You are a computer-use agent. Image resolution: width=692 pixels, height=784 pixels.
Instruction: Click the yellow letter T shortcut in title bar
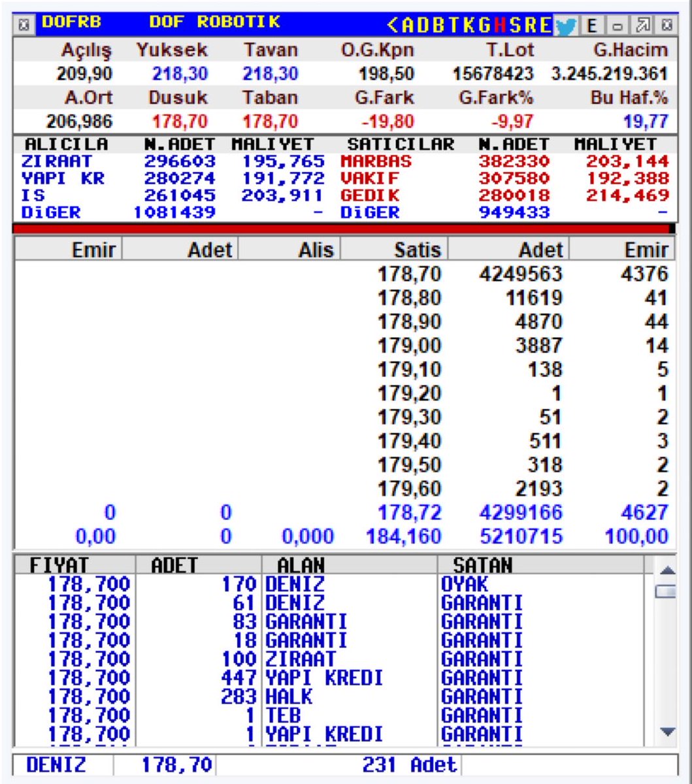point(454,25)
